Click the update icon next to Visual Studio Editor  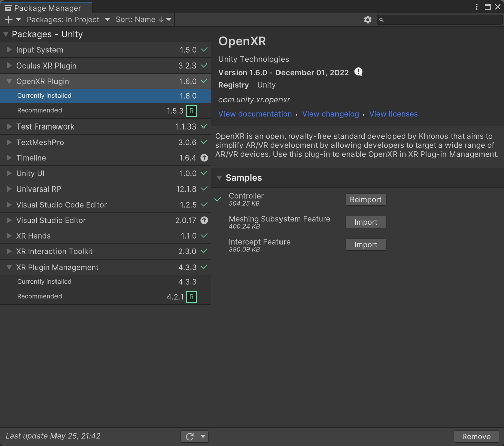204,220
